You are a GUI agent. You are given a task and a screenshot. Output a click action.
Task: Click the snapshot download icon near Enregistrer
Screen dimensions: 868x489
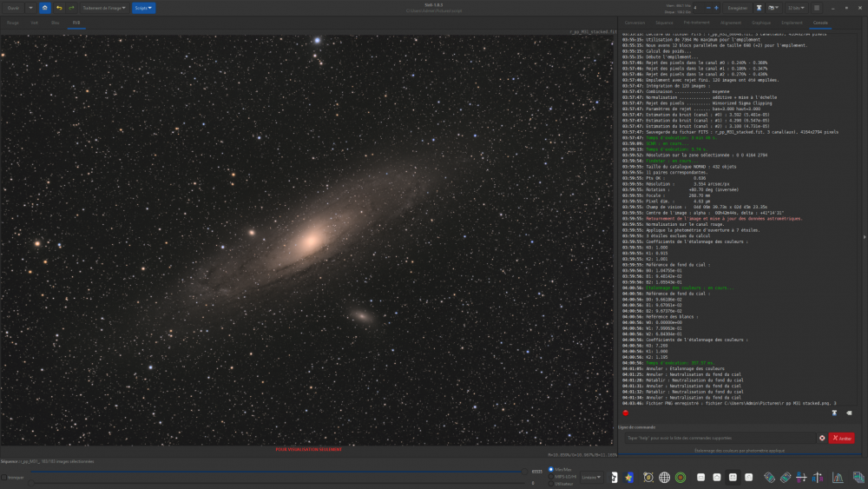click(x=759, y=8)
